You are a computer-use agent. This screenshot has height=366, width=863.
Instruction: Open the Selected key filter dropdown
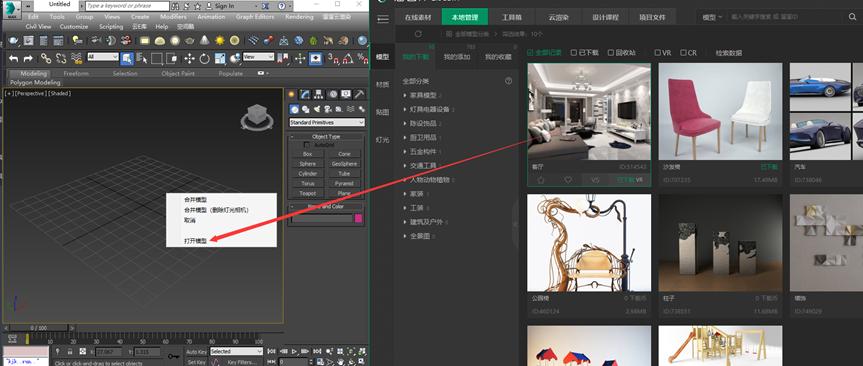pyautogui.click(x=237, y=351)
